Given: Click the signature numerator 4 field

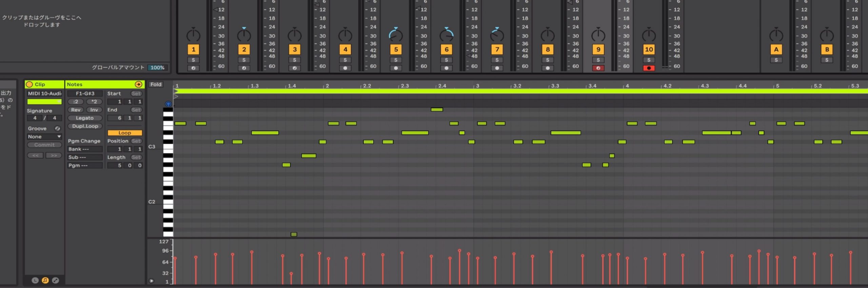Looking at the screenshot, I should pos(35,118).
